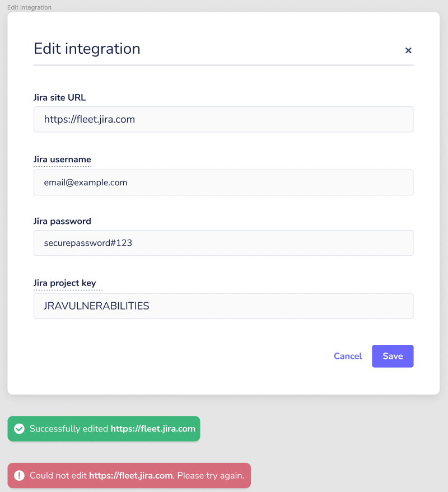Click the Jira password label
The width and height of the screenshot is (448, 492).
click(x=62, y=221)
